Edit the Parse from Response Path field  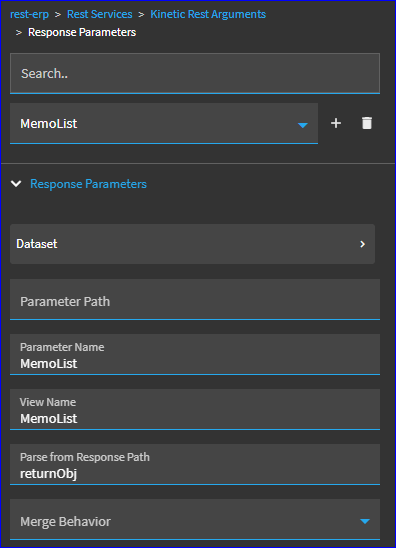point(195,464)
